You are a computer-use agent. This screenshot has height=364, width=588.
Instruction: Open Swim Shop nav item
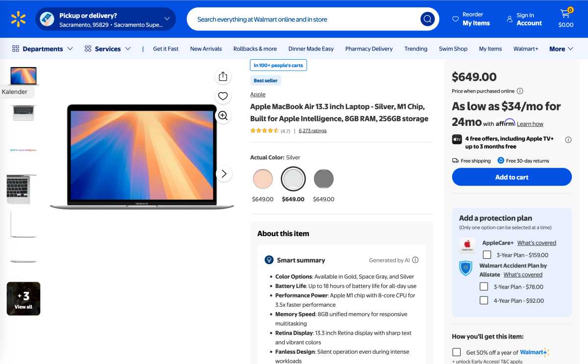click(x=453, y=49)
